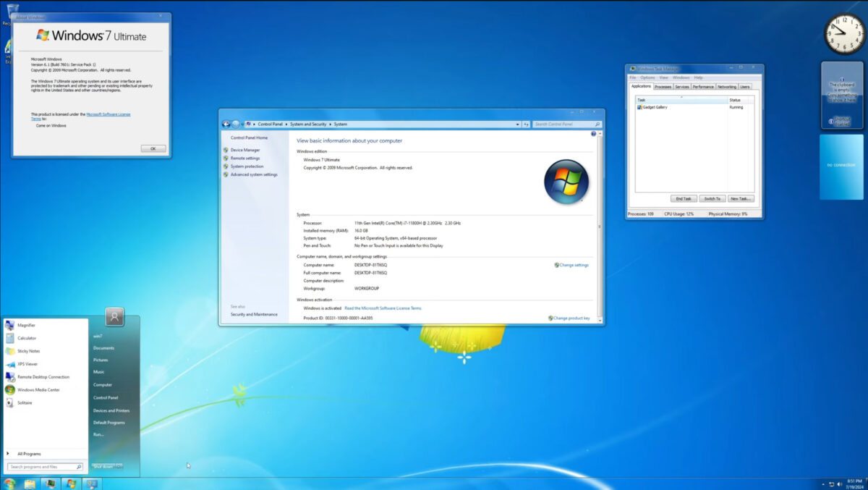Click the back navigation arrow in System window
This screenshot has height=490, width=868.
click(x=226, y=123)
